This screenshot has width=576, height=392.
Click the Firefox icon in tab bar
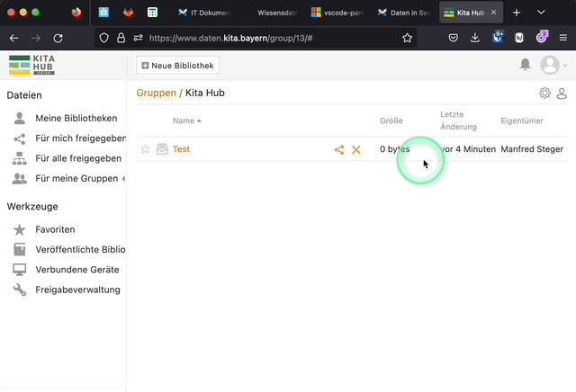point(76,13)
